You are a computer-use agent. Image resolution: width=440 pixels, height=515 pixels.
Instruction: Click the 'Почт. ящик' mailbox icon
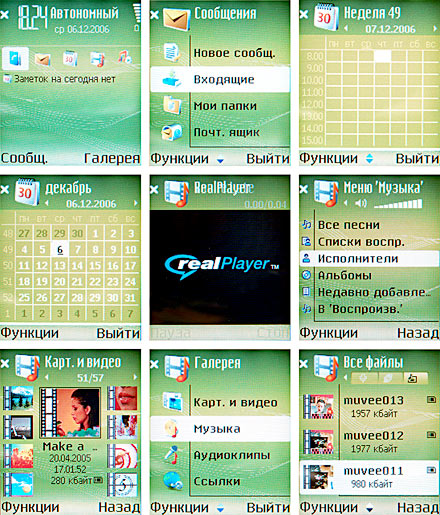click(x=172, y=132)
